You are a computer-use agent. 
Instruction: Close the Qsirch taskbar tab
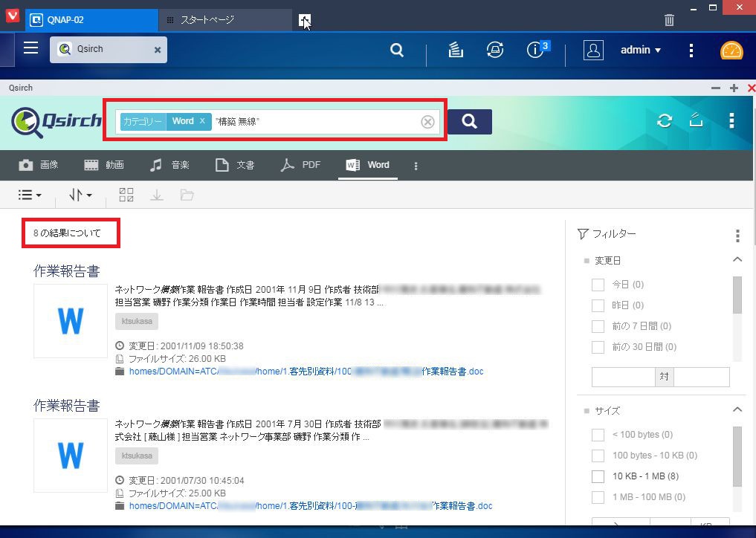click(157, 50)
